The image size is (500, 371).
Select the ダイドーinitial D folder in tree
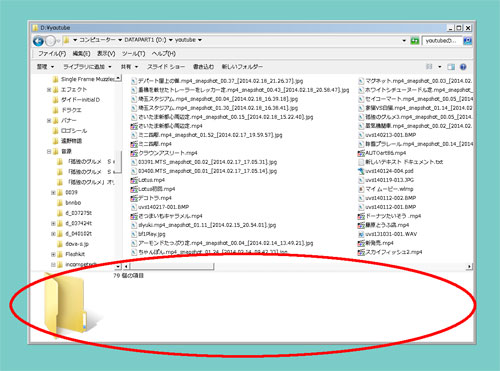pos(80,100)
